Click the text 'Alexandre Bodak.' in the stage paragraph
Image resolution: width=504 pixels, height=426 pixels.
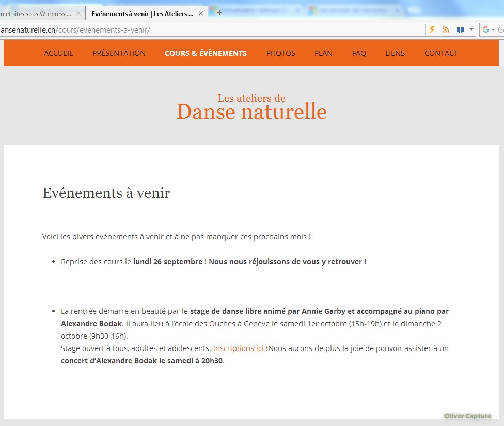tap(92, 324)
